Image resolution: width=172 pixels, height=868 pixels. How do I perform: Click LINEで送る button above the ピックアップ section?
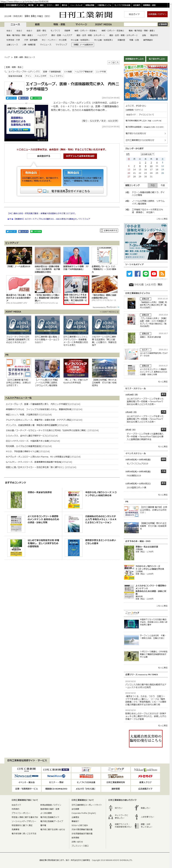tap(36, 232)
